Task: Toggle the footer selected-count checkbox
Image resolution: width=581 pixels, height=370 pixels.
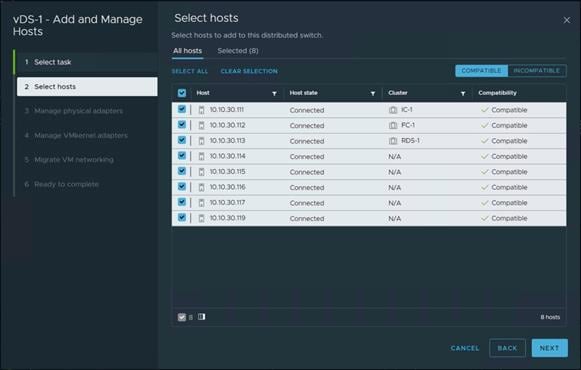Action: coord(182,317)
